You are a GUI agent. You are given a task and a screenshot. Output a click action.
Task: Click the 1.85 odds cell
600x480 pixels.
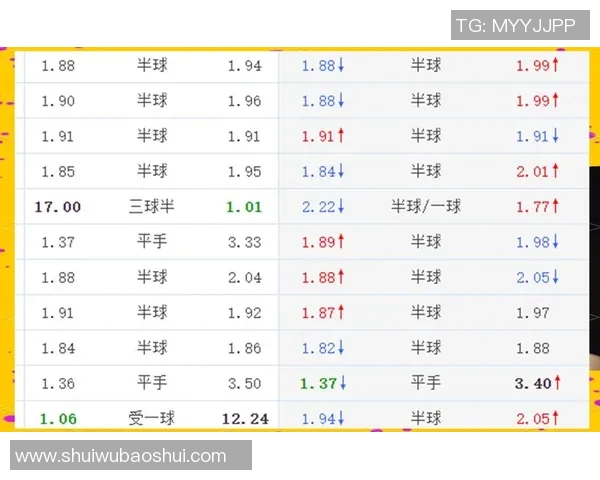[x=58, y=171]
